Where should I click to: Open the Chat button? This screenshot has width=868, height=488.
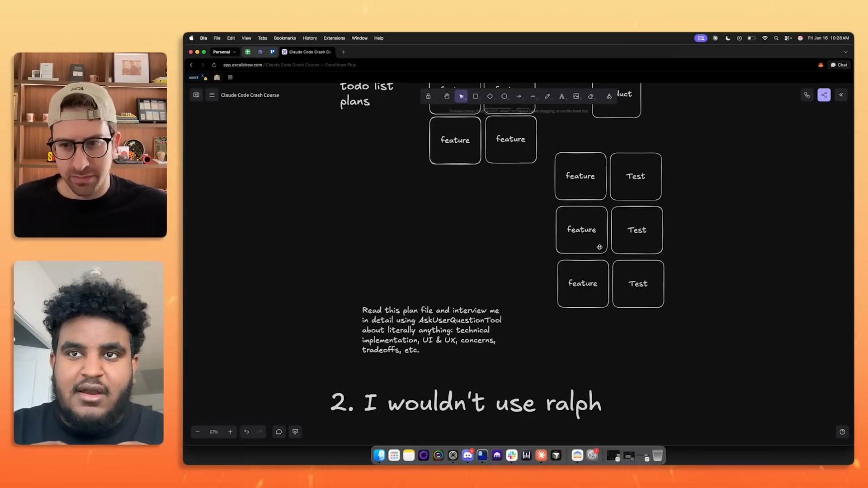839,65
